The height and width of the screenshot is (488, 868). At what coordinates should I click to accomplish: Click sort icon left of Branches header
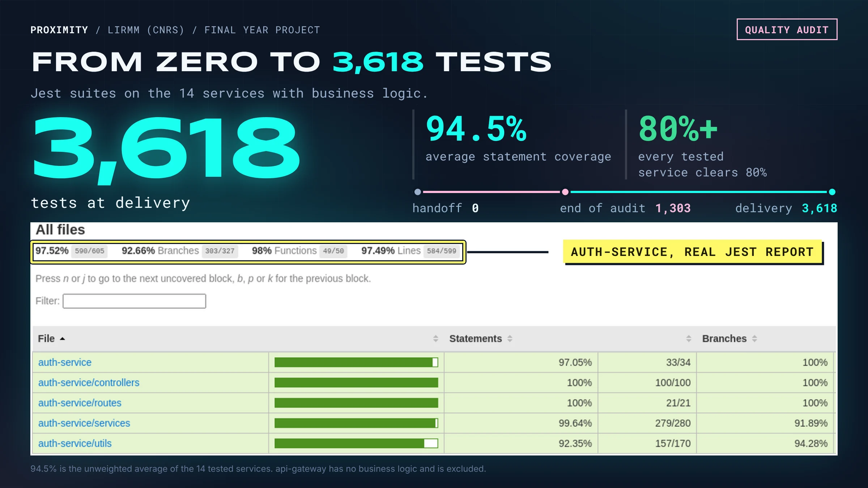click(x=688, y=339)
